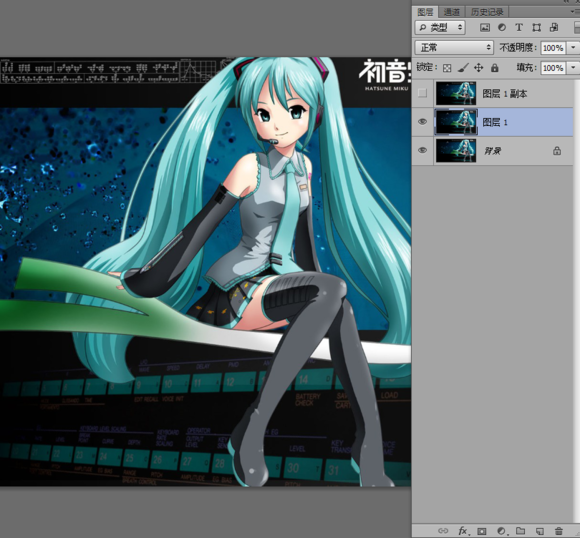The height and width of the screenshot is (538, 580).
Task: Switch to the 历史记录 tab
Action: (x=487, y=12)
